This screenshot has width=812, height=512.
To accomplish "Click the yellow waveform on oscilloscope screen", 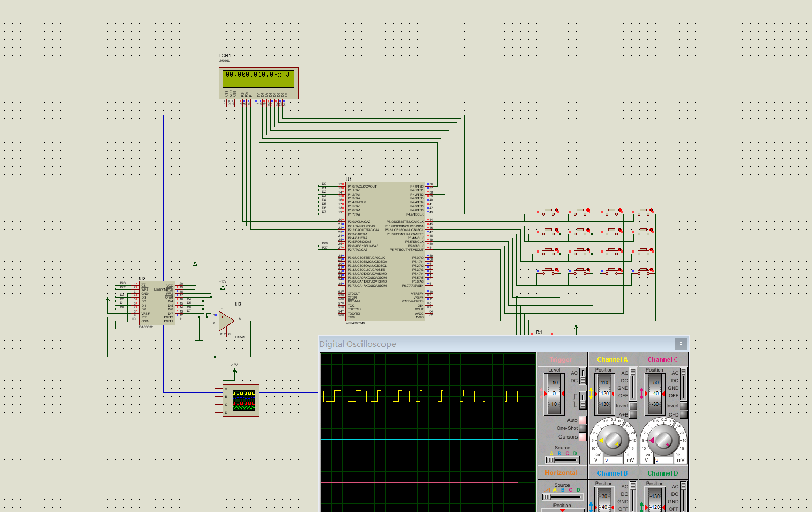I will coord(420,396).
